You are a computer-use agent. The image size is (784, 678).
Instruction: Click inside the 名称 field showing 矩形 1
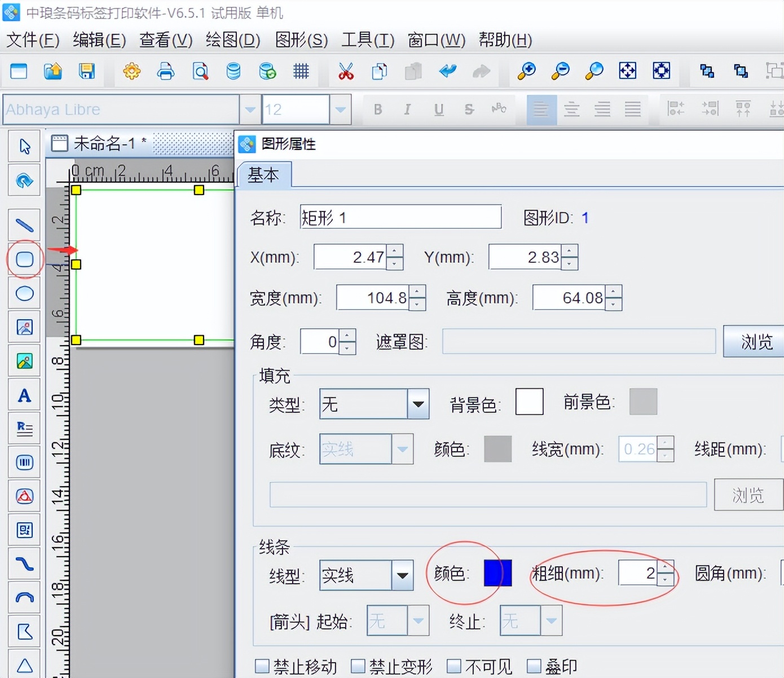[x=400, y=217]
